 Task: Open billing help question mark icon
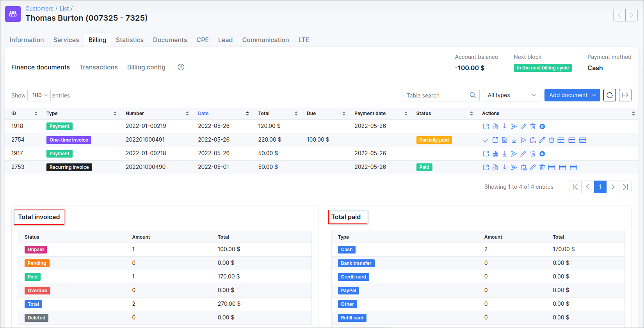(181, 67)
